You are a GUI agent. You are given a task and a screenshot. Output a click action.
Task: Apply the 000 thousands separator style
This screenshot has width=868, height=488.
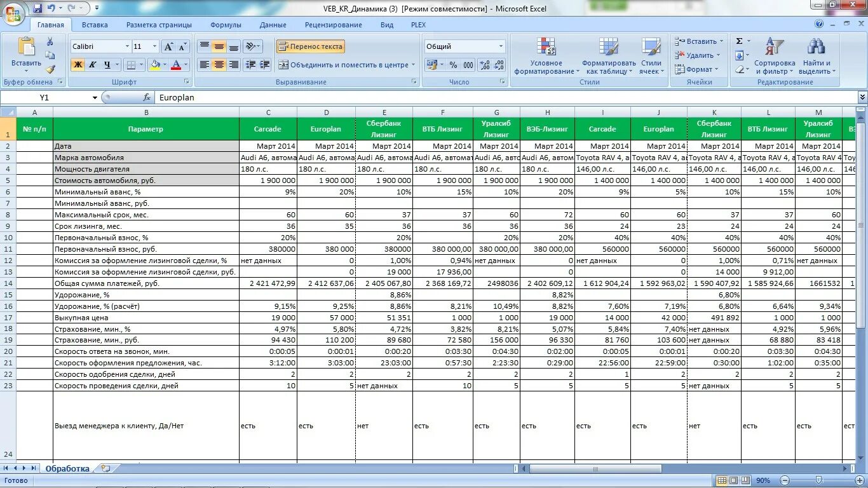(468, 65)
